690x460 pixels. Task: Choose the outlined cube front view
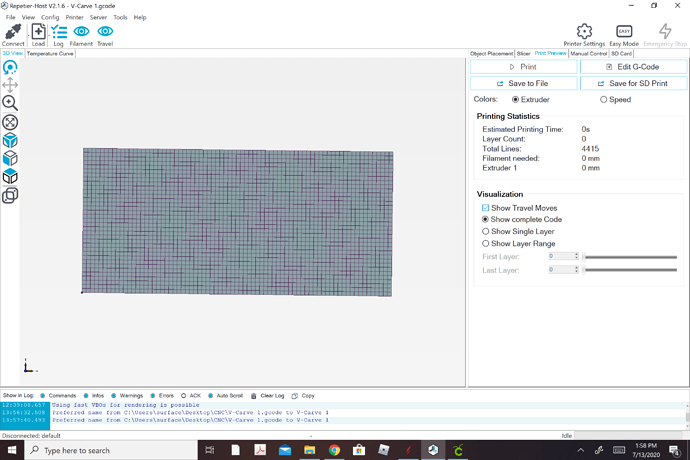pos(10,158)
